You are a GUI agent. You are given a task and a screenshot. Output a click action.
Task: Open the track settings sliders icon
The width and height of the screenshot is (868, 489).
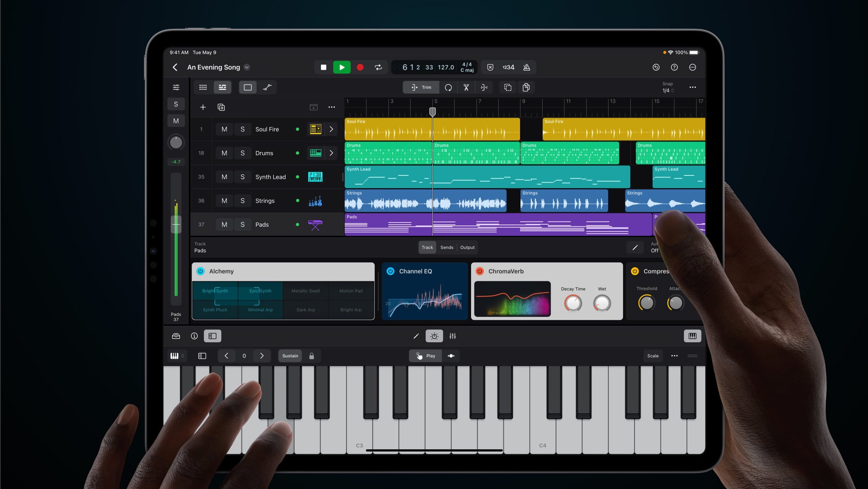tap(176, 88)
